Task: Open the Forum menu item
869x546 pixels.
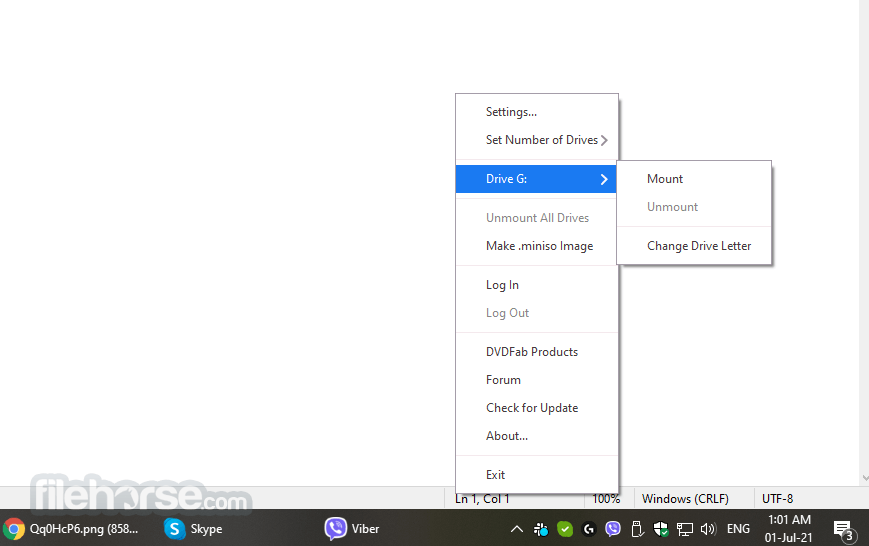Action: click(x=536, y=380)
